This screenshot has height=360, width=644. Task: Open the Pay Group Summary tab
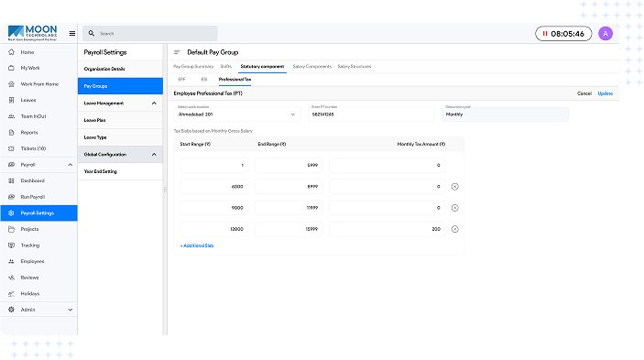193,67
